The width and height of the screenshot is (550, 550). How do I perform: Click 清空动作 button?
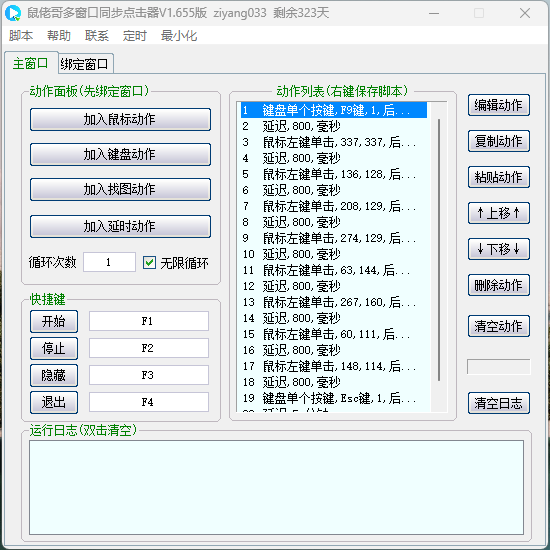click(x=499, y=326)
